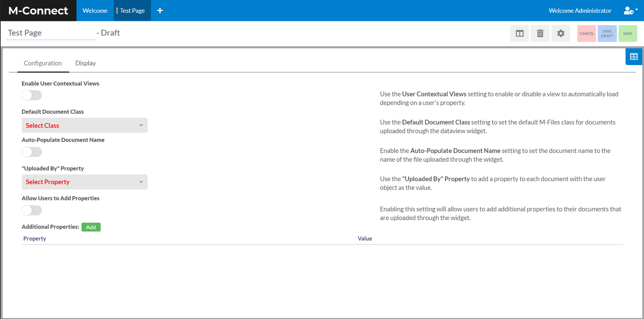This screenshot has height=319, width=644.
Task: Turn on Auto-Populate Document Name
Action: click(x=32, y=152)
